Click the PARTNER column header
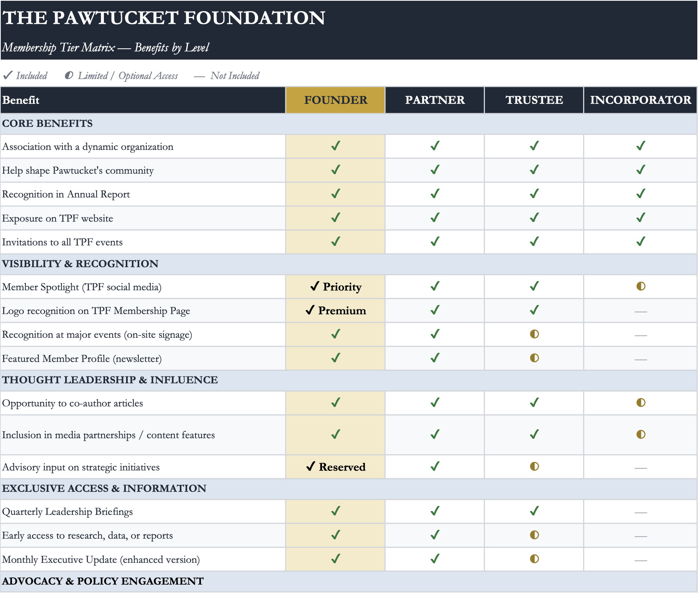The width and height of the screenshot is (700, 595). 435,100
